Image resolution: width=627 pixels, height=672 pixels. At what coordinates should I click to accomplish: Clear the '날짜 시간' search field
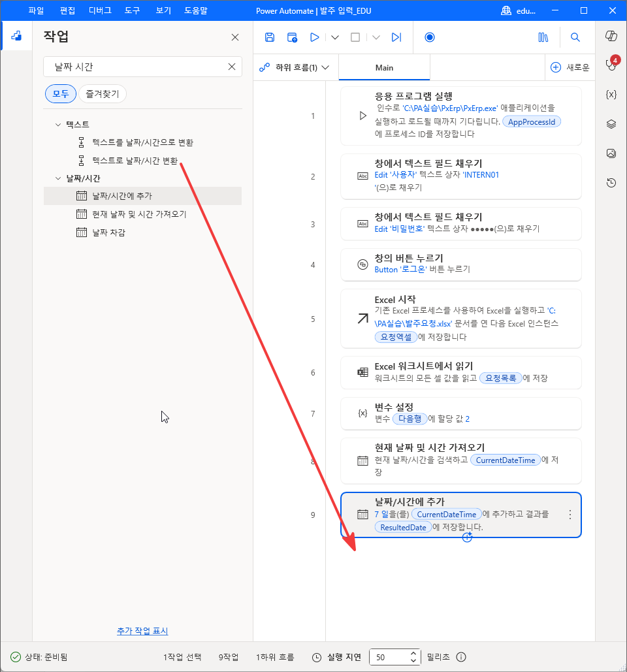232,67
